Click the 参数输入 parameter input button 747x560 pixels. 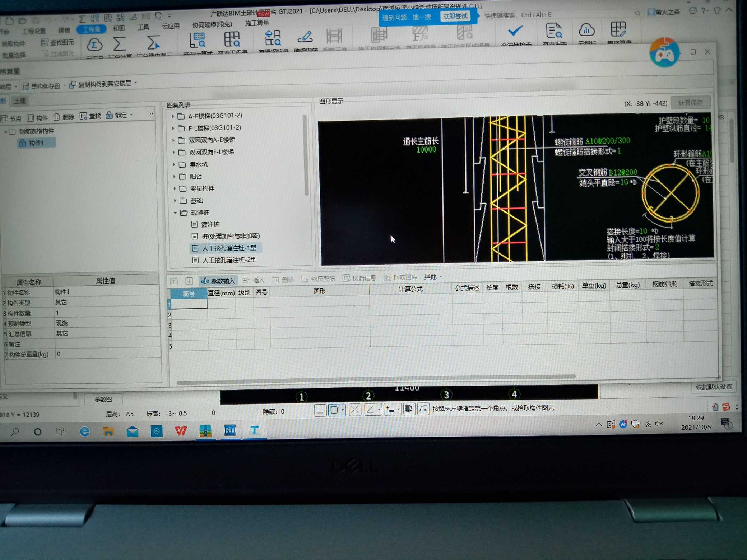218,281
